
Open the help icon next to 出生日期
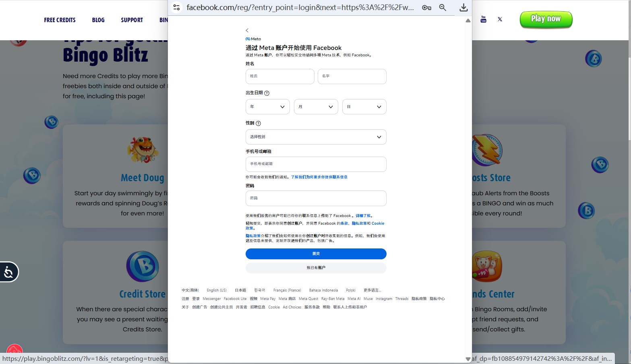[x=267, y=93]
